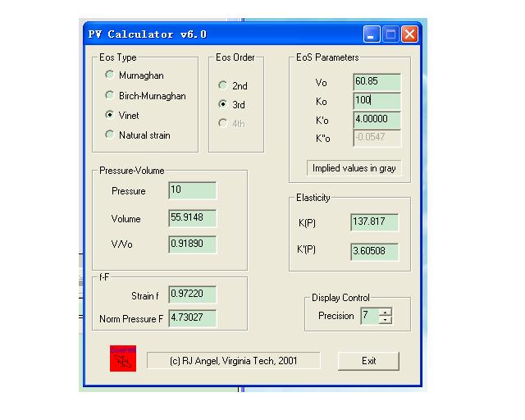525x420 pixels.
Task: Click the Ko input field
Action: [377, 100]
